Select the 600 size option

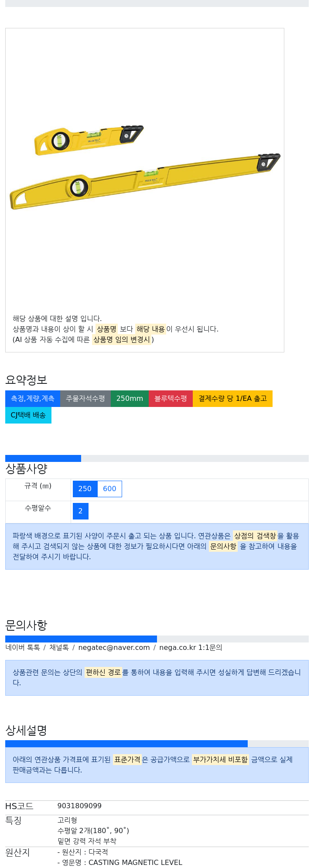(109, 489)
